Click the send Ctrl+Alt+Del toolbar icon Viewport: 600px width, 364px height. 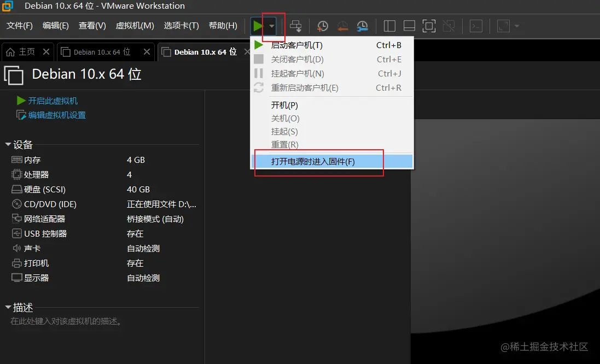click(295, 26)
